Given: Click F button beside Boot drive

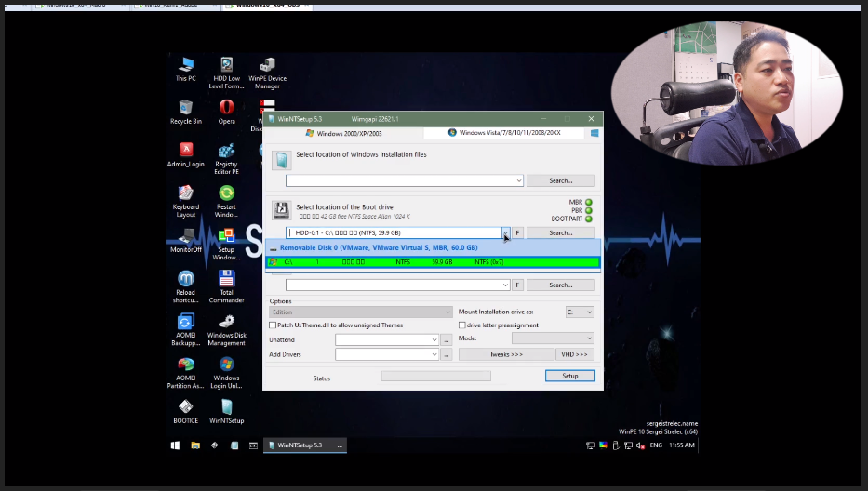Looking at the screenshot, I should [517, 233].
